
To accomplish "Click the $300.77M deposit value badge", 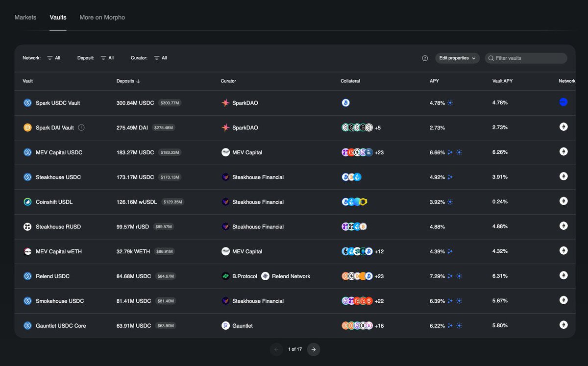I will point(170,103).
